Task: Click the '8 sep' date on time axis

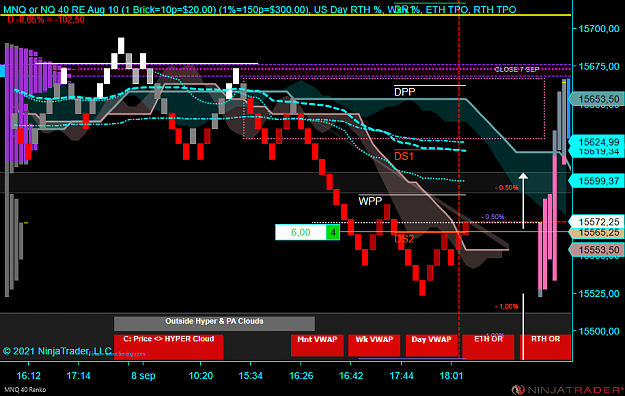Action: pos(143,376)
